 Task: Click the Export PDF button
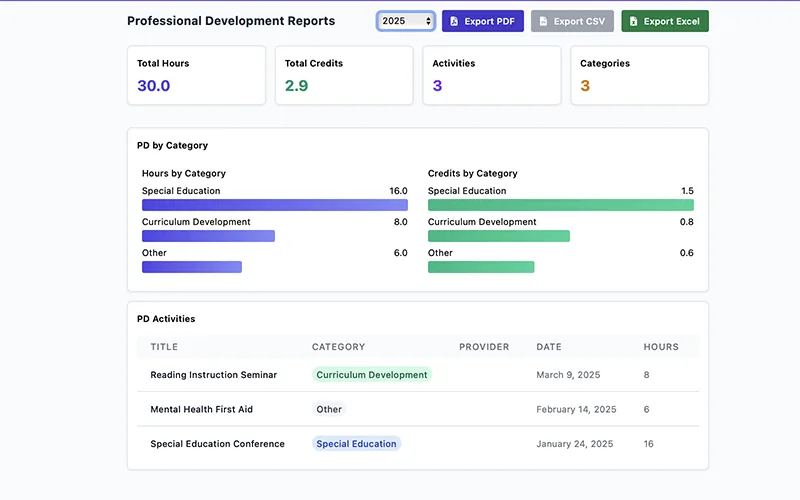[x=483, y=21]
